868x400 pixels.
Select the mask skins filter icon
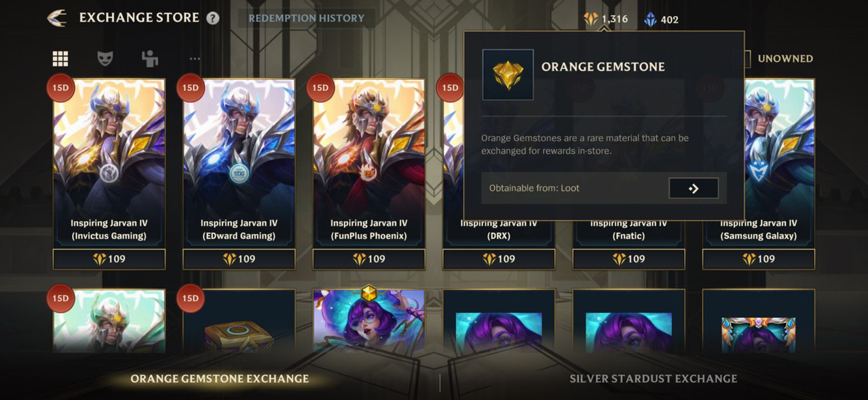[x=105, y=59]
